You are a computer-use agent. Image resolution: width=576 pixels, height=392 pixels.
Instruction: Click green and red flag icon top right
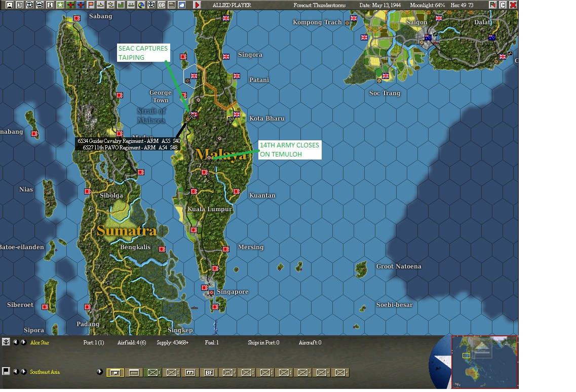point(492,5)
